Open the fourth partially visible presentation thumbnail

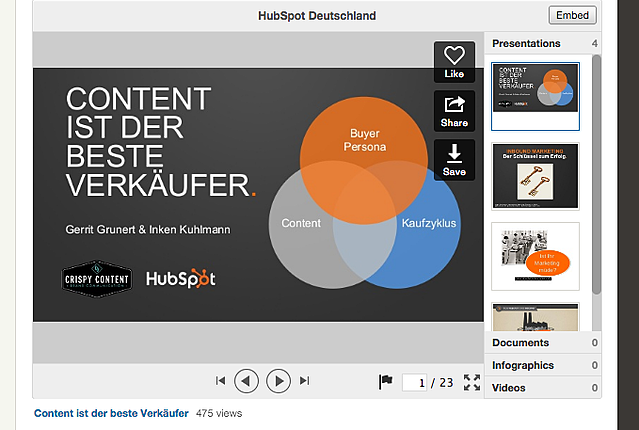point(535,317)
